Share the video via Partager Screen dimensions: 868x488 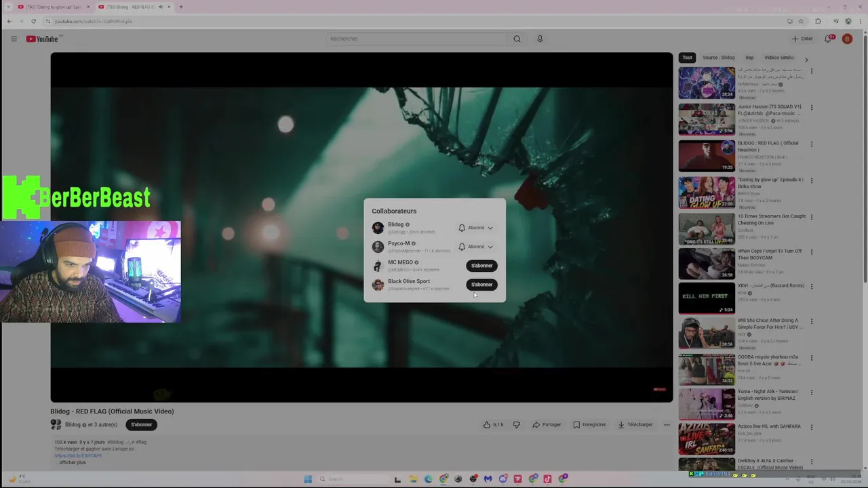pyautogui.click(x=547, y=425)
